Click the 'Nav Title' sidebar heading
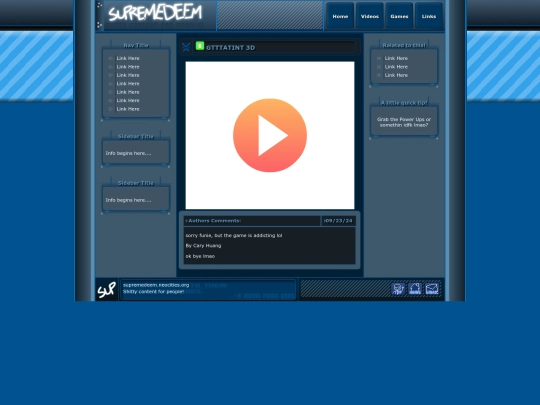 coord(136,45)
